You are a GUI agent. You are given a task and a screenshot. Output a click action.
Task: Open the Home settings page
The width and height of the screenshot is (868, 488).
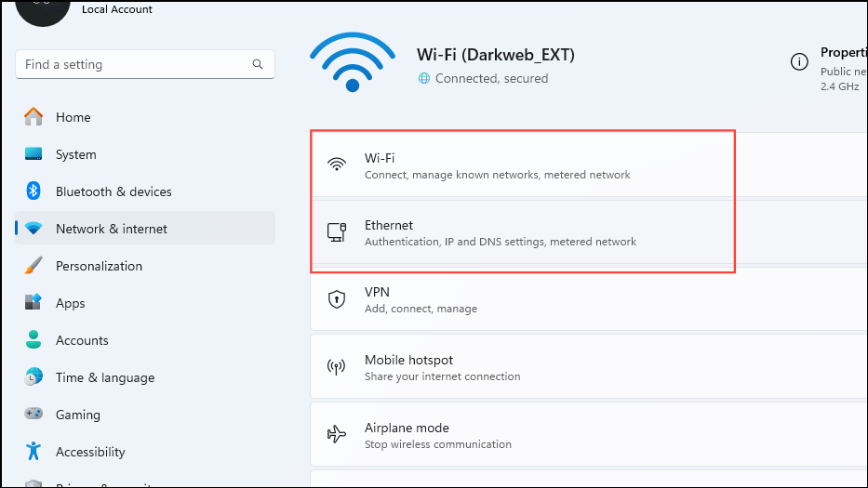[145, 117]
